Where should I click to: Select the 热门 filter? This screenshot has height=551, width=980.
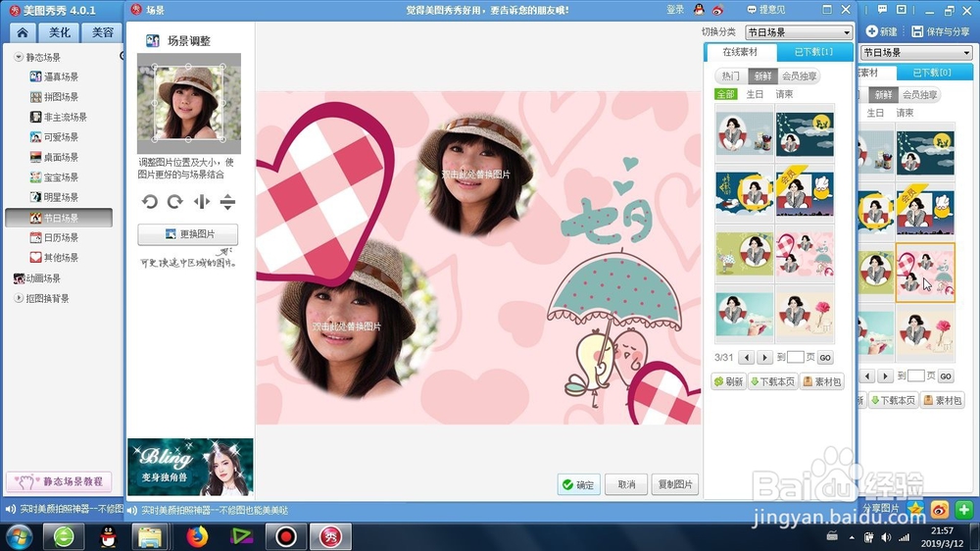pos(731,75)
